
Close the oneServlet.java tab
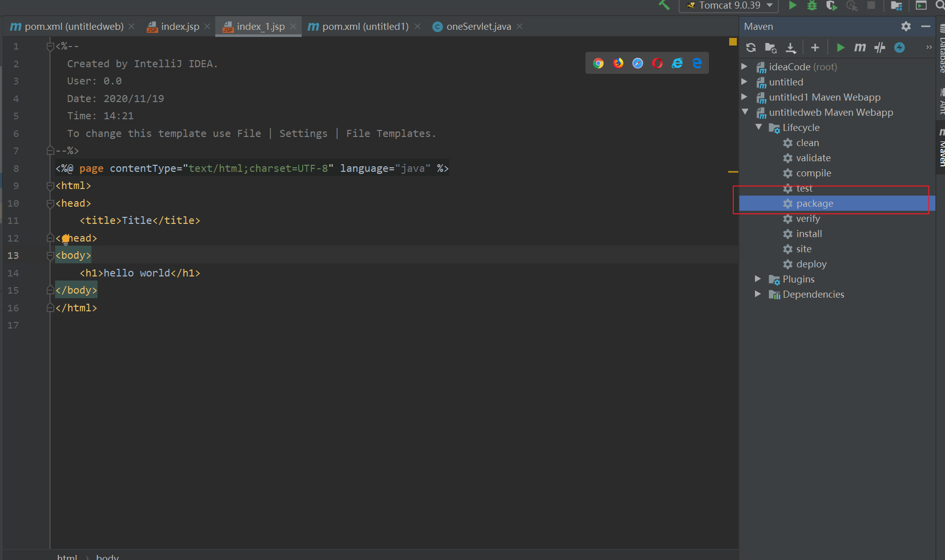point(519,26)
